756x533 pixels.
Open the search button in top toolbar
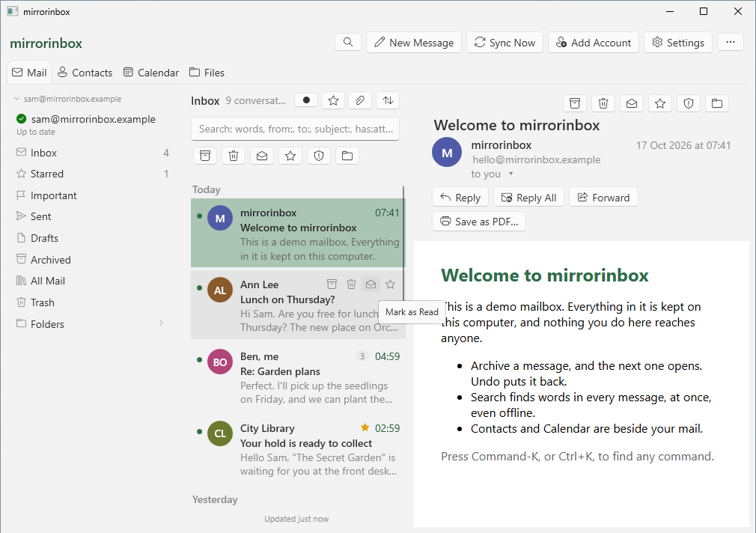pyautogui.click(x=347, y=43)
